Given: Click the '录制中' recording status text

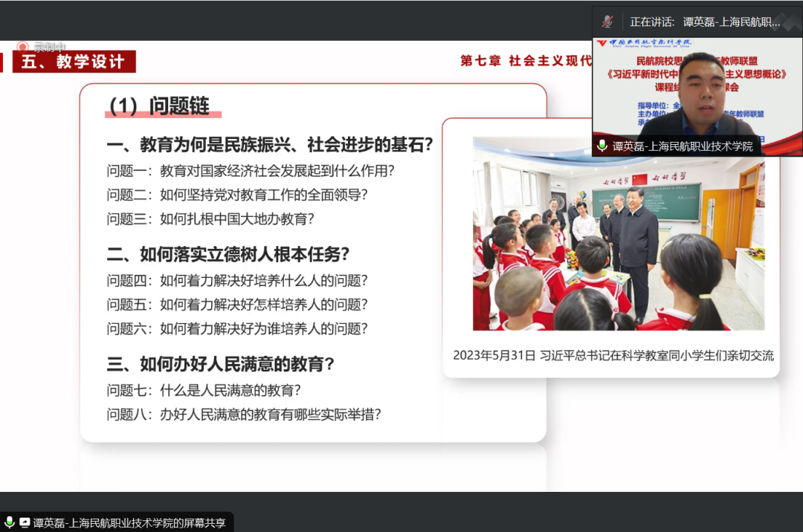Looking at the screenshot, I should coord(49,47).
